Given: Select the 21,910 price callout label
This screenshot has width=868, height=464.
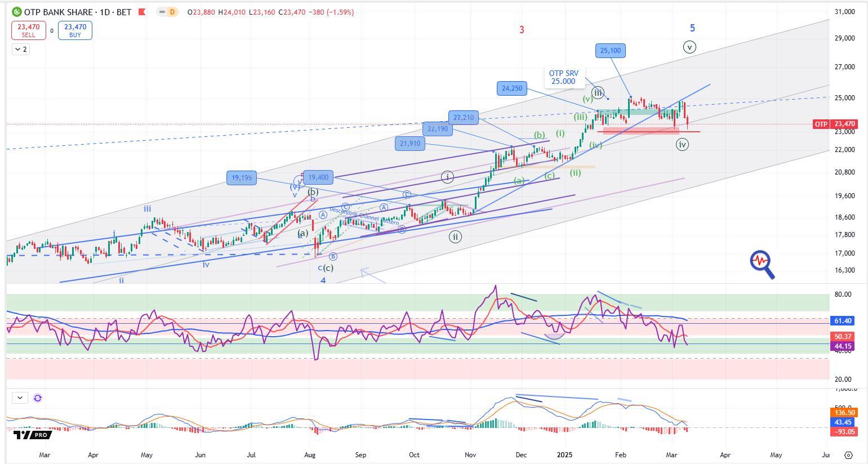Looking at the screenshot, I should tap(410, 144).
